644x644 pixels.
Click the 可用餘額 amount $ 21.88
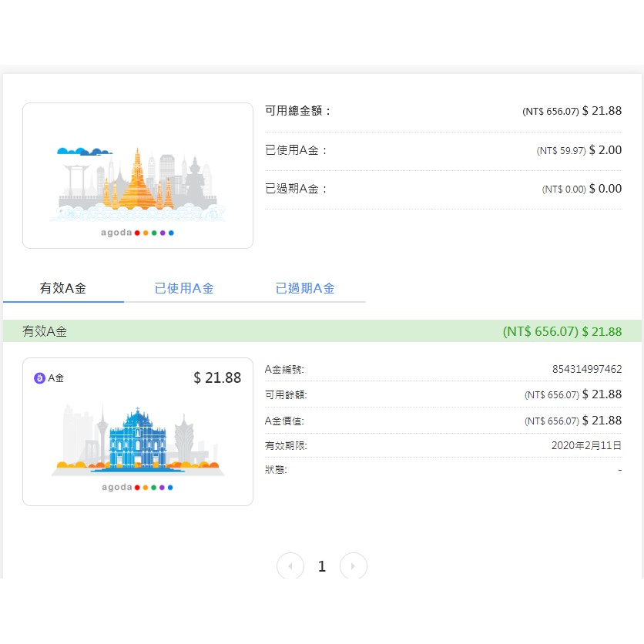coord(602,394)
